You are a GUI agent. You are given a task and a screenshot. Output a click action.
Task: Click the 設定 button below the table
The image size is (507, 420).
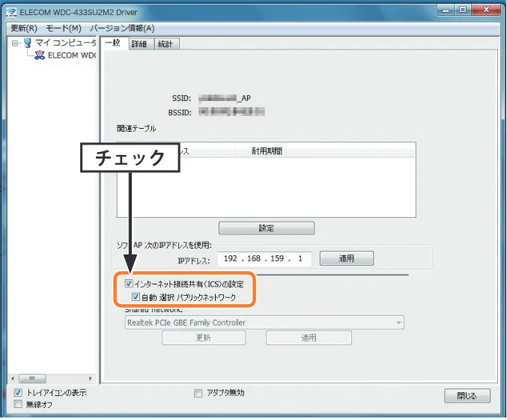click(266, 228)
